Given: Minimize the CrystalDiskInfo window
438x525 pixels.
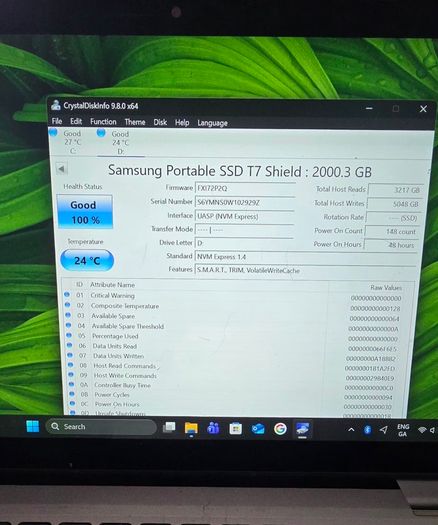Looking at the screenshot, I should coord(369,108).
